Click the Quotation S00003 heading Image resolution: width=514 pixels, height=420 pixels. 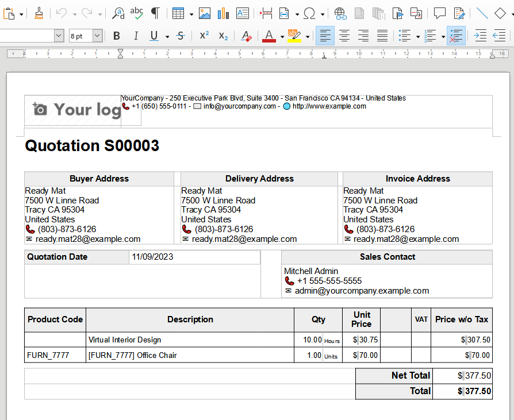coord(92,146)
